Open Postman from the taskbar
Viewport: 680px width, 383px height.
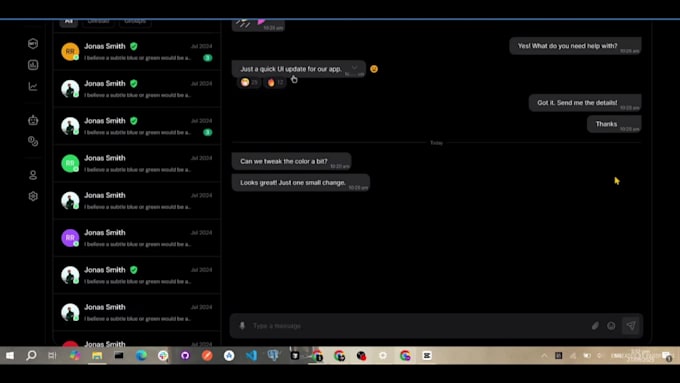click(207, 356)
